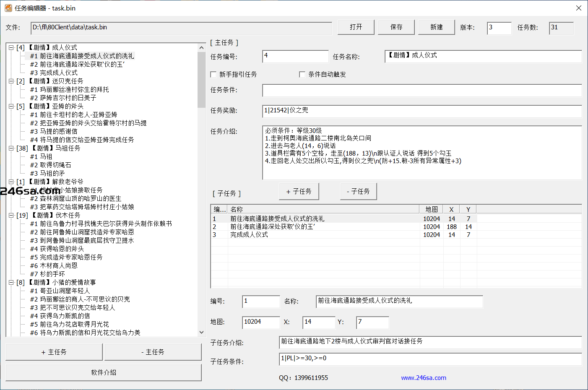Select tree item #4 获得哈恩的斧头
588x390 pixels.
coord(57,249)
